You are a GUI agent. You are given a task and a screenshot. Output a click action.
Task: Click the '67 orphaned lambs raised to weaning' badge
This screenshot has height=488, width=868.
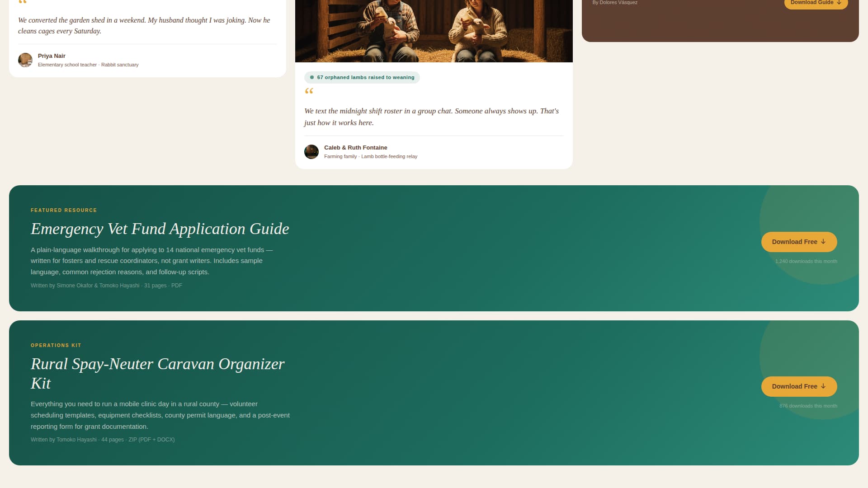click(x=362, y=77)
